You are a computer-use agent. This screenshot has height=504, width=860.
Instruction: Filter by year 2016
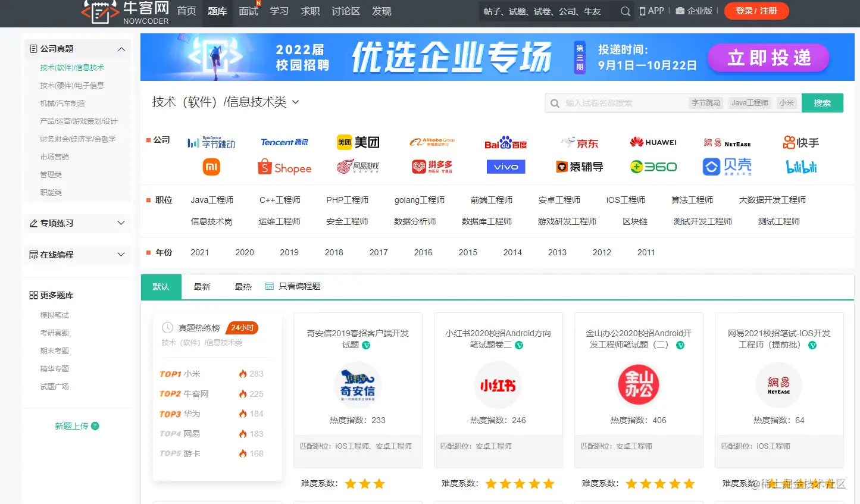423,252
